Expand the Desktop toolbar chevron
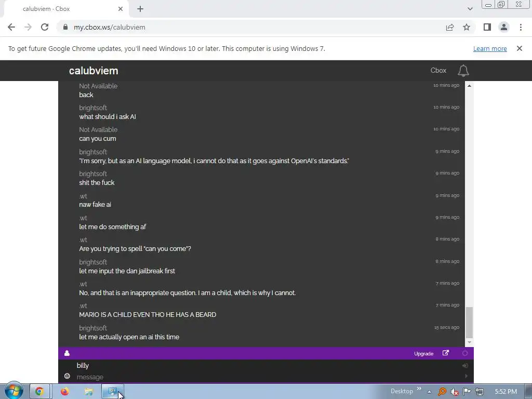The width and height of the screenshot is (532, 399). 419,389
